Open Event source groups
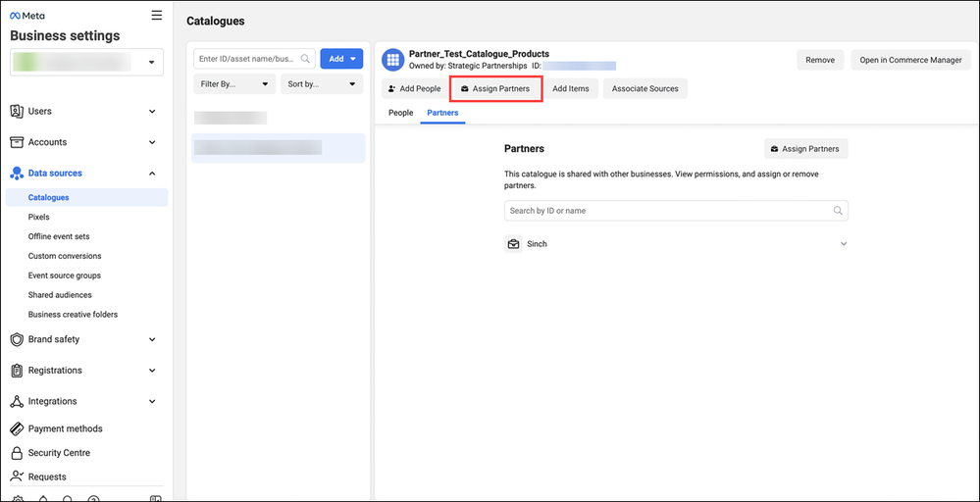 pos(65,276)
